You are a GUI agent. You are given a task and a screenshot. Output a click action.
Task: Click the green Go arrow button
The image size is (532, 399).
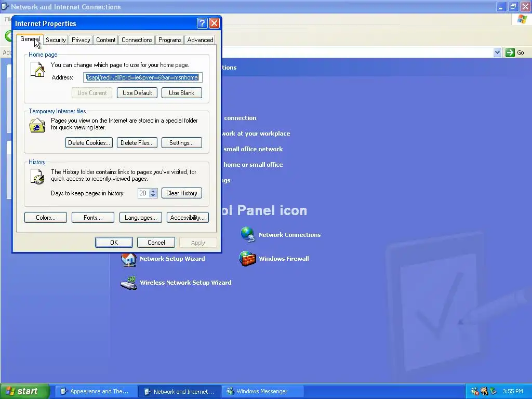click(x=510, y=52)
